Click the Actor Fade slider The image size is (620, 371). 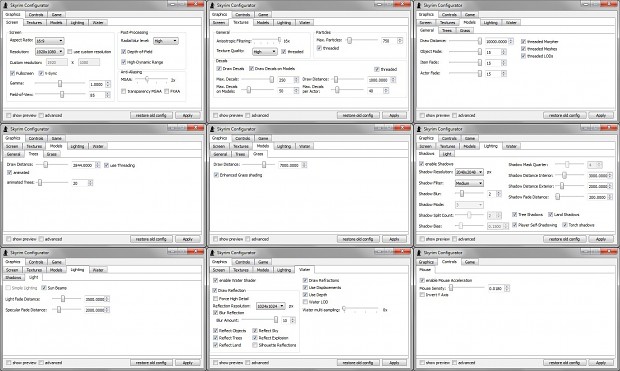point(465,73)
